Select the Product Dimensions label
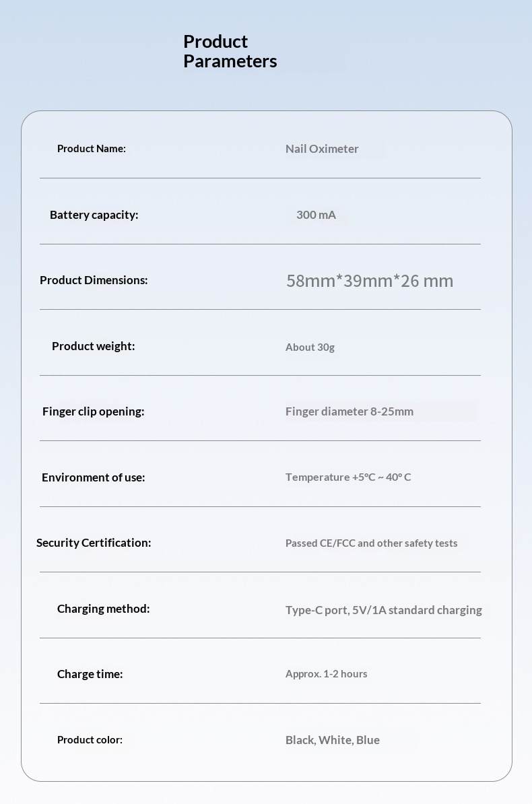Viewport: 532px width, 804px height. [94, 280]
